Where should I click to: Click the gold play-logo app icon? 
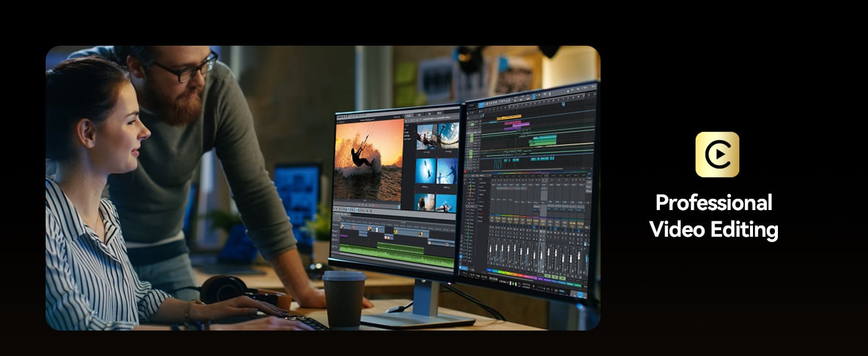(717, 154)
